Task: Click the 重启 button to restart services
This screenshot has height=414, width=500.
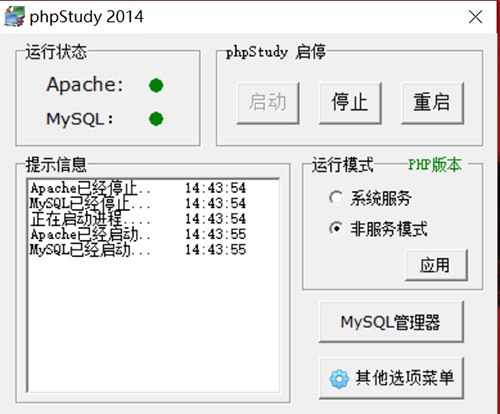Action: pyautogui.click(x=432, y=103)
